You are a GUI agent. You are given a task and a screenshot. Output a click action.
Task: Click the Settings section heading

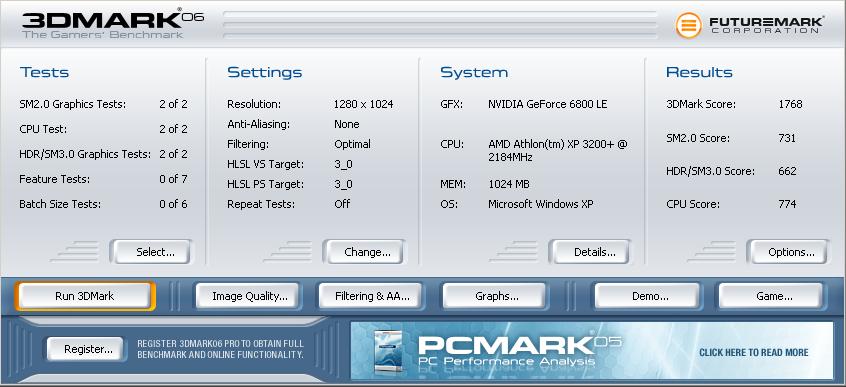[264, 72]
